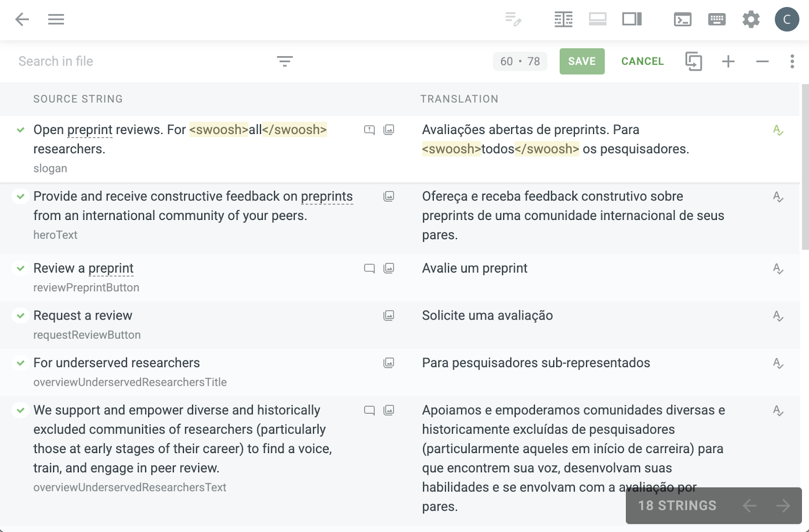
Task: Open comments for Review a preprint
Action: coord(370,268)
